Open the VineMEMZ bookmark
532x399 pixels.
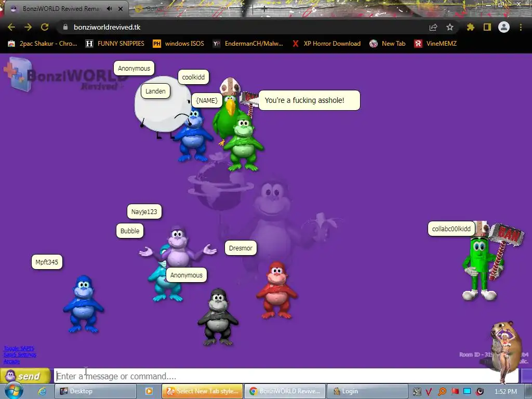pos(436,44)
